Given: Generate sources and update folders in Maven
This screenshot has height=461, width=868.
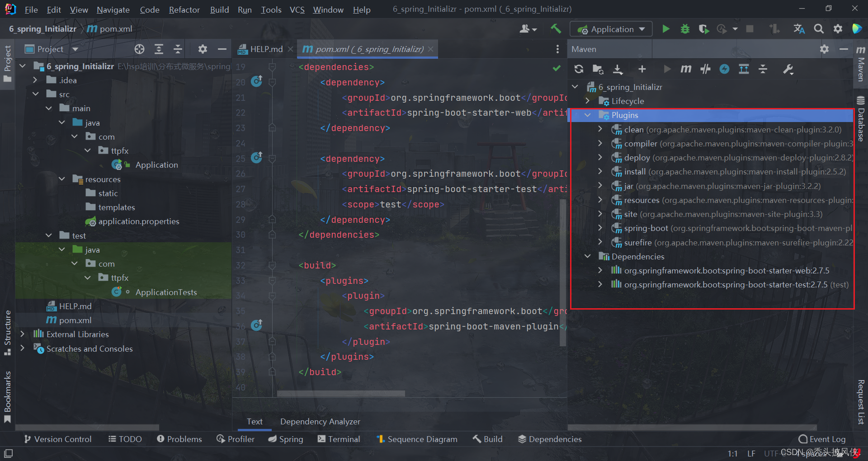Looking at the screenshot, I should point(598,69).
